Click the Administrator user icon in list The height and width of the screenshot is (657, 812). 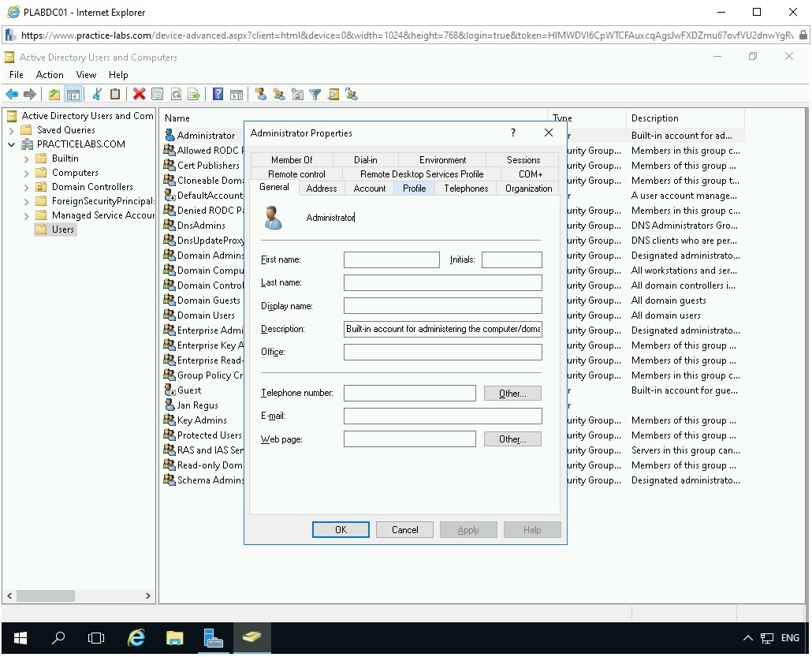pyautogui.click(x=169, y=135)
